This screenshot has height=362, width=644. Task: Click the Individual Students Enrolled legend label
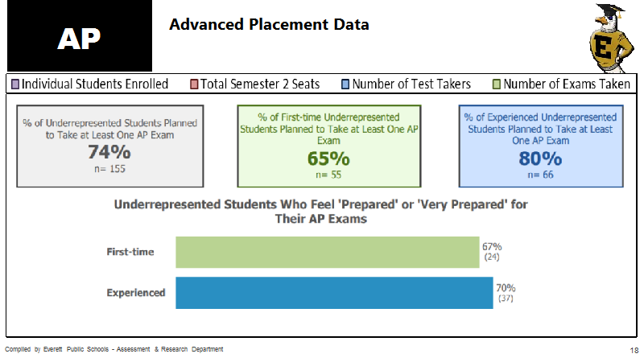pos(95,84)
